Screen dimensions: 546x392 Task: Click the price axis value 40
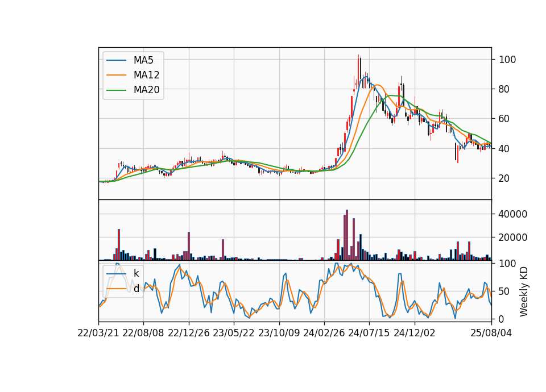point(504,148)
